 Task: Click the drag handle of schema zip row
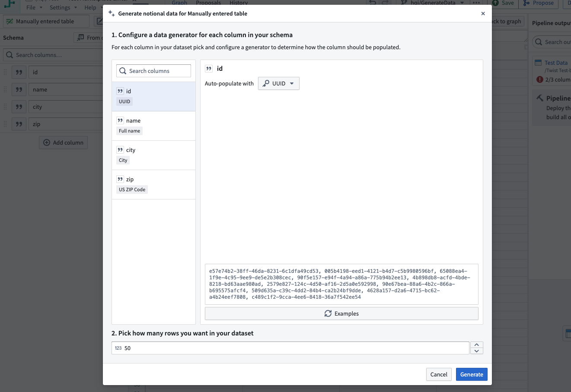pos(5,124)
